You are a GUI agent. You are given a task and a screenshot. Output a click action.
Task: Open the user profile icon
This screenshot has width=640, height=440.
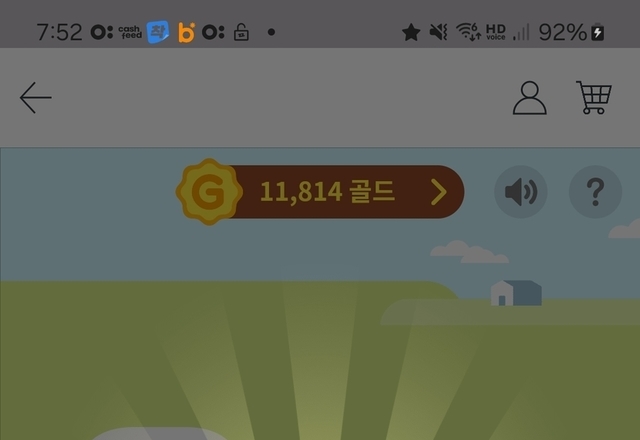(x=529, y=98)
